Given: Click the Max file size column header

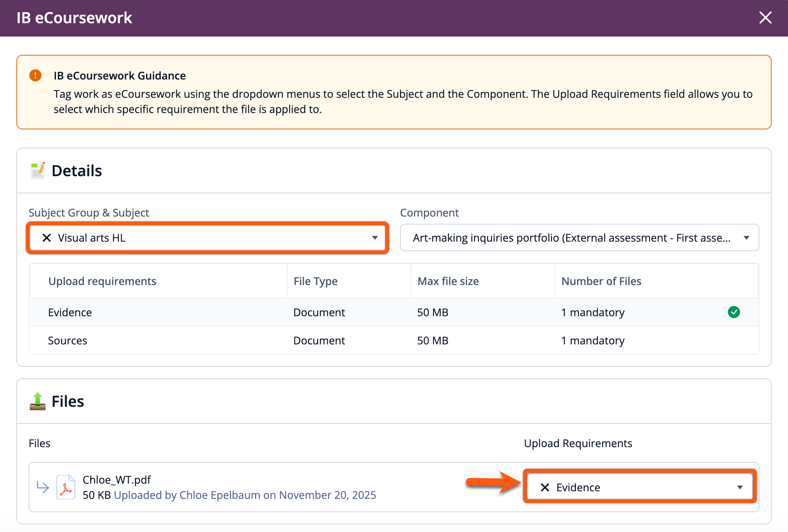Looking at the screenshot, I should (448, 281).
